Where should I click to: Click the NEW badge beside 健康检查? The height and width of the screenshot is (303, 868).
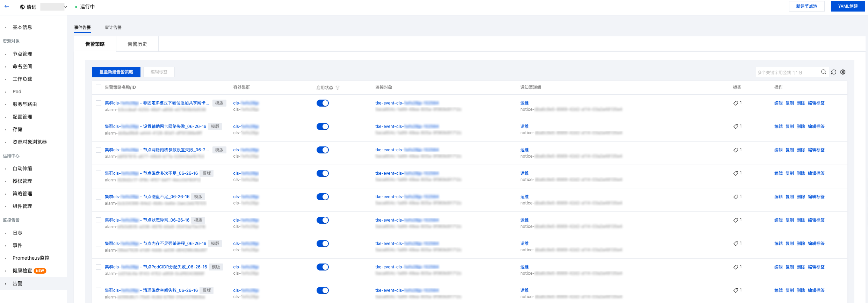[40, 271]
